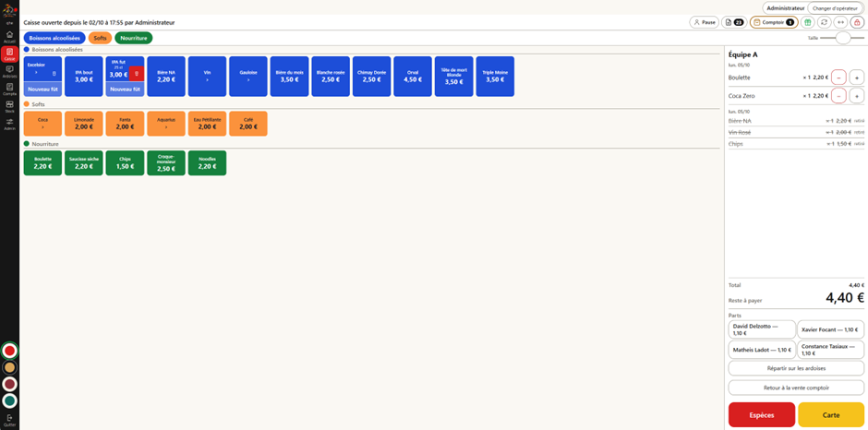The width and height of the screenshot is (868, 430).
Task: Add Noodles food tile
Action: (x=207, y=162)
